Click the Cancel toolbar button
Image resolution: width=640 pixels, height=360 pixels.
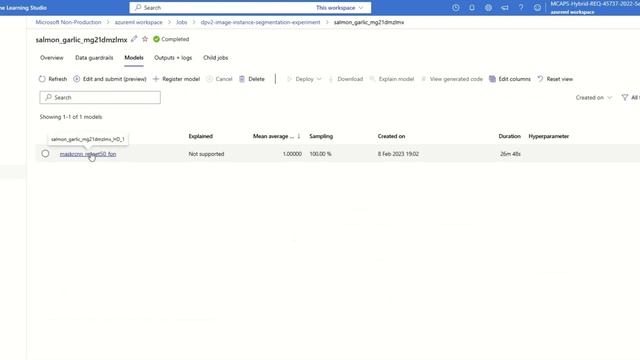(x=219, y=79)
